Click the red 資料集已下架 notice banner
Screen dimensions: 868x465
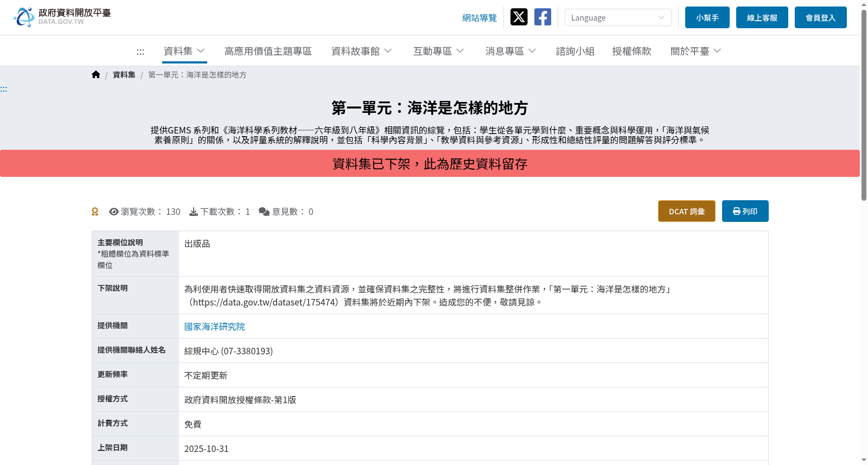point(430,163)
